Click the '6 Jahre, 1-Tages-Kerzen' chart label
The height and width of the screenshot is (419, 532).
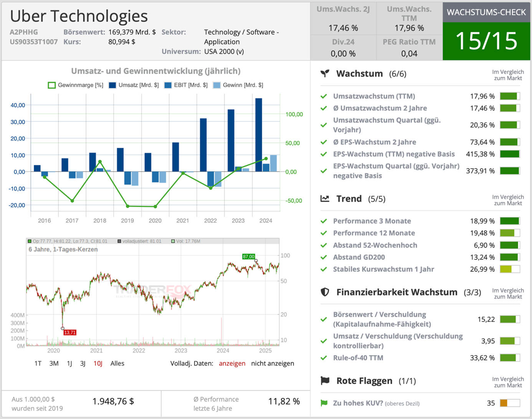pyautogui.click(x=63, y=249)
